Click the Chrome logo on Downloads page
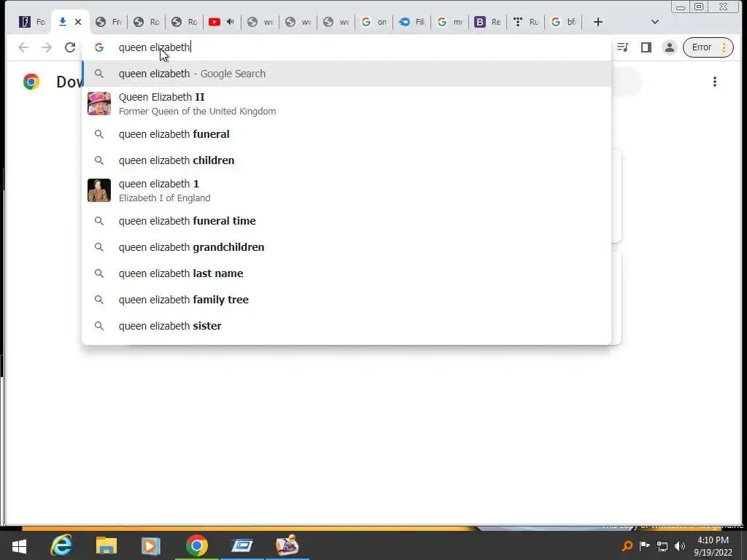 click(x=31, y=82)
